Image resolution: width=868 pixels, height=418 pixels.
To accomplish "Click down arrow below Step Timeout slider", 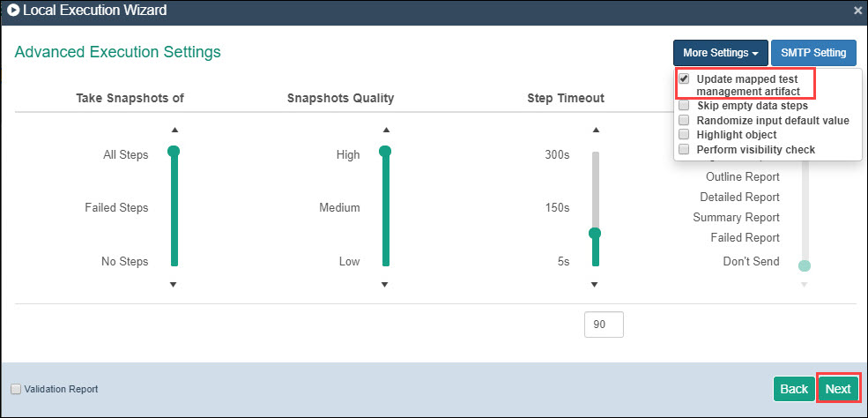I will [595, 284].
